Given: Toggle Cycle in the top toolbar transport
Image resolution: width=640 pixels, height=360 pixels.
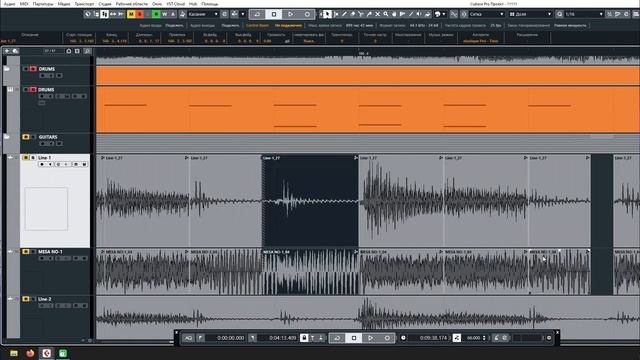Looking at the screenshot, I should (x=257, y=14).
